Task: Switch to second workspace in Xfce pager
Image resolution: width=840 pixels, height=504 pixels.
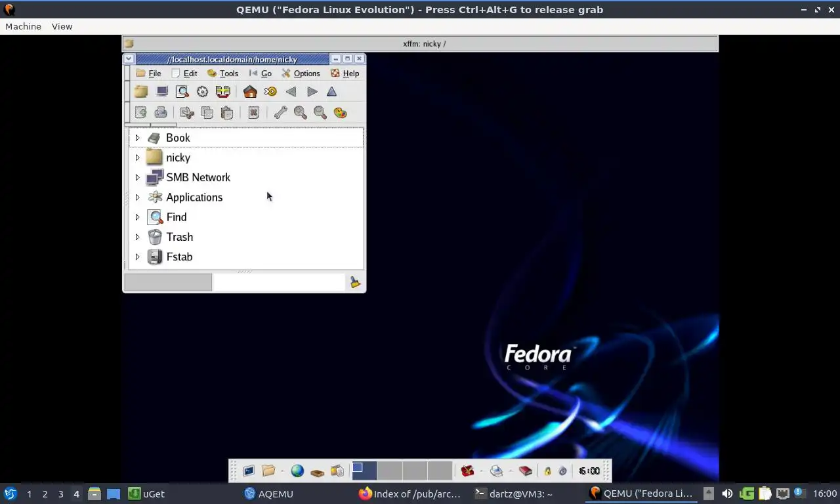Action: tap(389, 471)
